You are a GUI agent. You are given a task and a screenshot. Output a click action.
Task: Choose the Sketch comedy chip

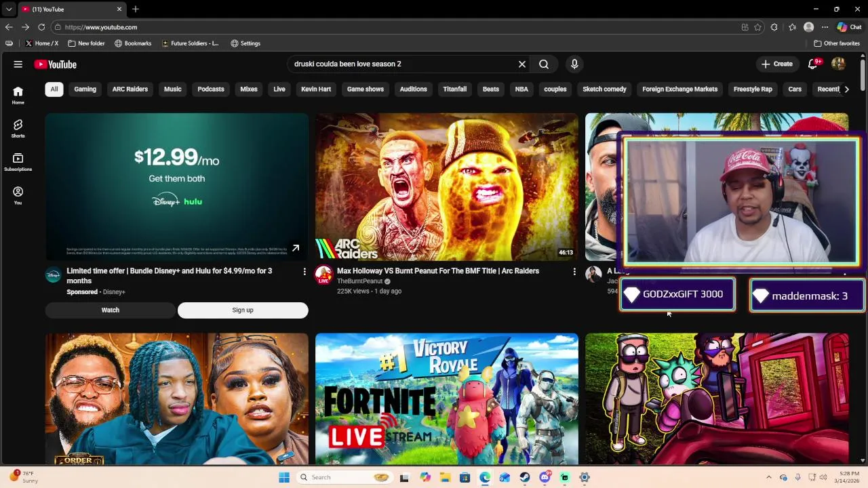click(604, 89)
